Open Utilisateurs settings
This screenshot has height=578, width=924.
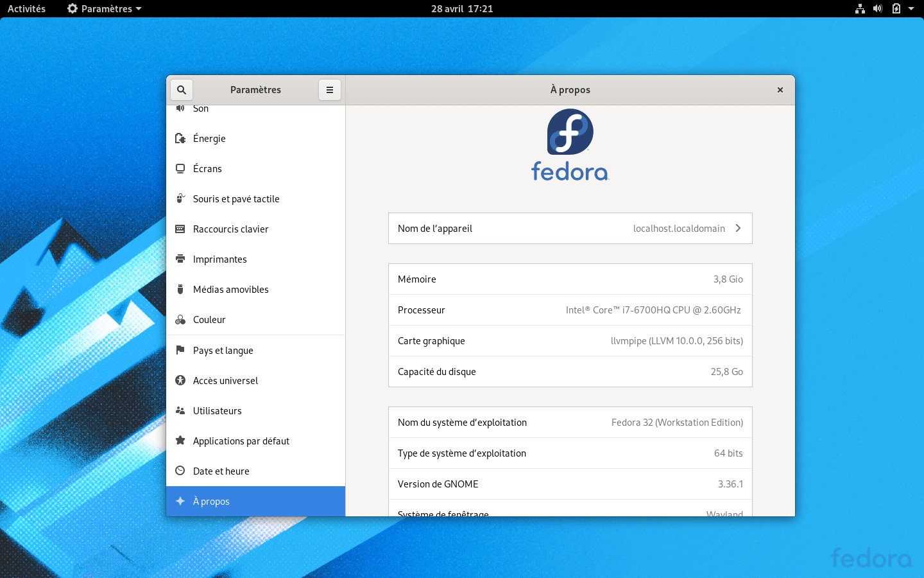click(x=255, y=411)
